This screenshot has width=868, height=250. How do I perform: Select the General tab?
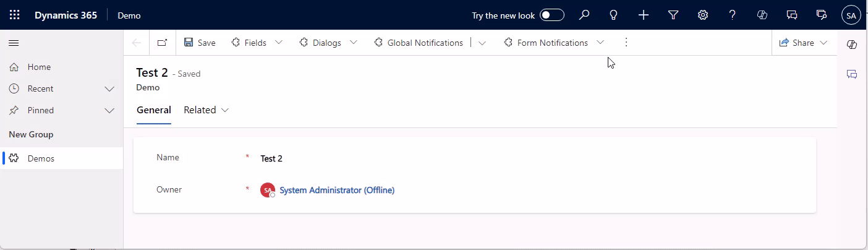[x=154, y=110]
